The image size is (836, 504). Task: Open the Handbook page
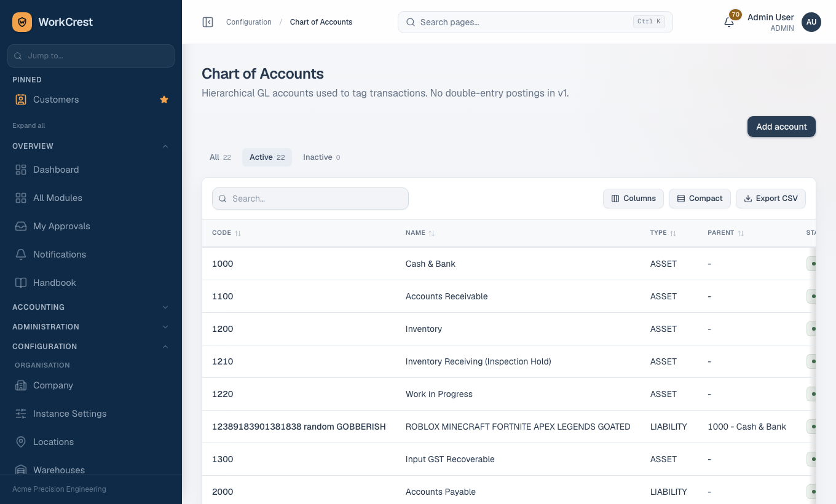[91, 283]
